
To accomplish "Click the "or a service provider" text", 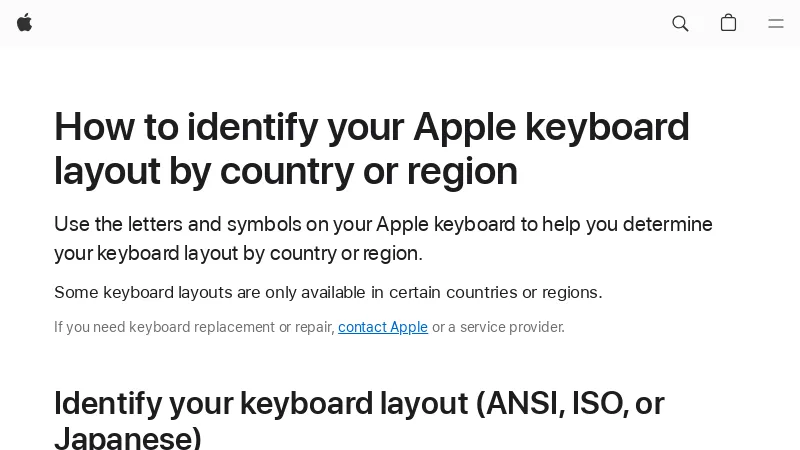I will coord(498,327).
